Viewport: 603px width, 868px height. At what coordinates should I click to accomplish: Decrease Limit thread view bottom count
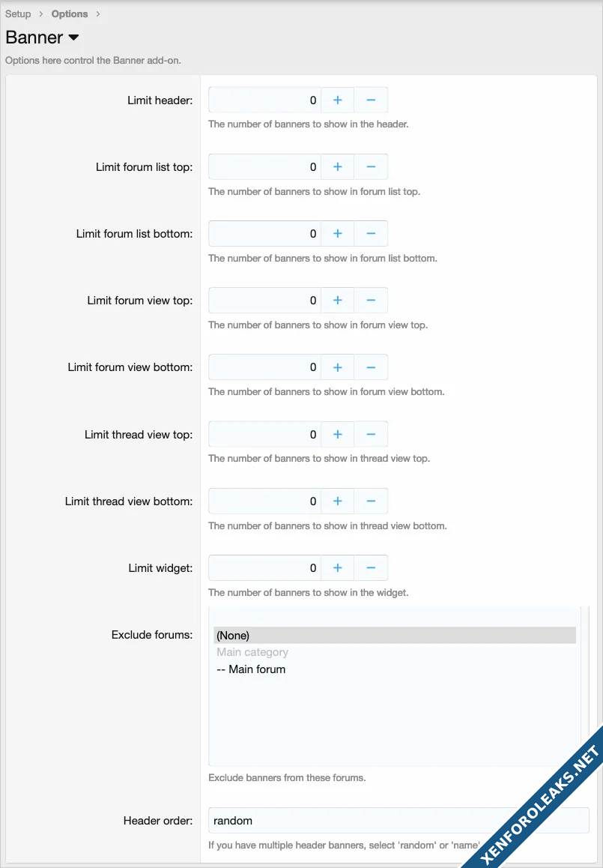click(371, 501)
